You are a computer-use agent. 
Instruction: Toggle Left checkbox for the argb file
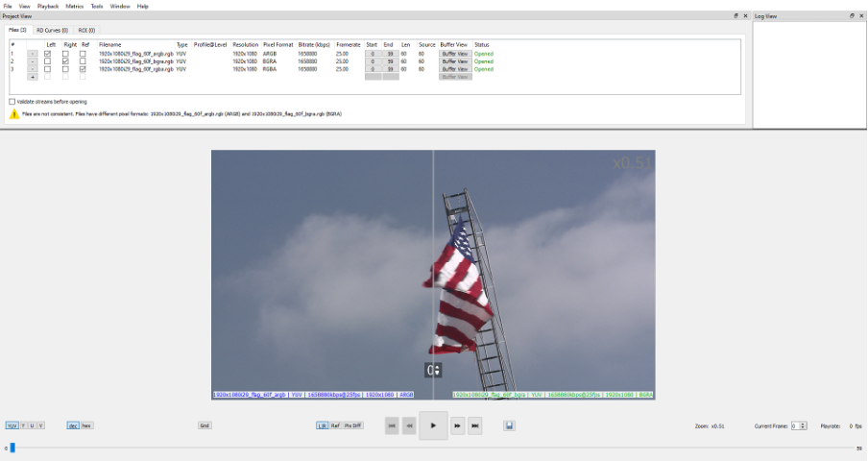(x=48, y=54)
